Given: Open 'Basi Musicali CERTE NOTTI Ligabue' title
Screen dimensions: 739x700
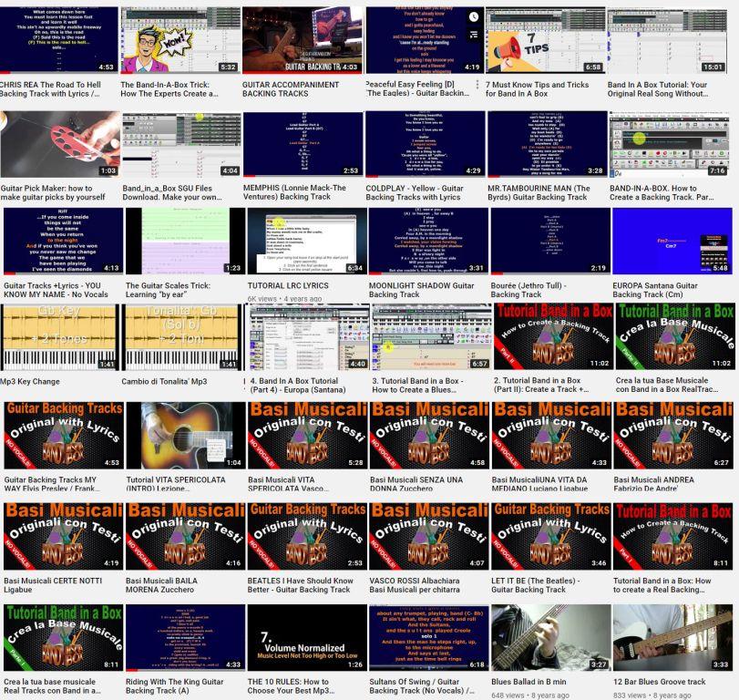Looking at the screenshot, I should [x=53, y=585].
